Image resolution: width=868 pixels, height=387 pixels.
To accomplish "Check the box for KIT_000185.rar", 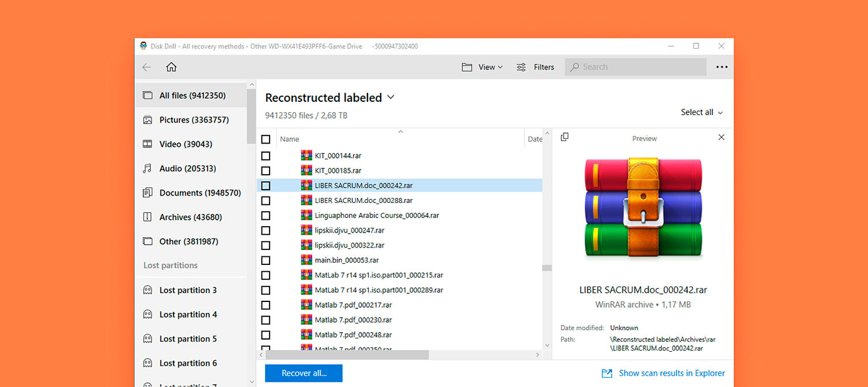I will (x=266, y=171).
